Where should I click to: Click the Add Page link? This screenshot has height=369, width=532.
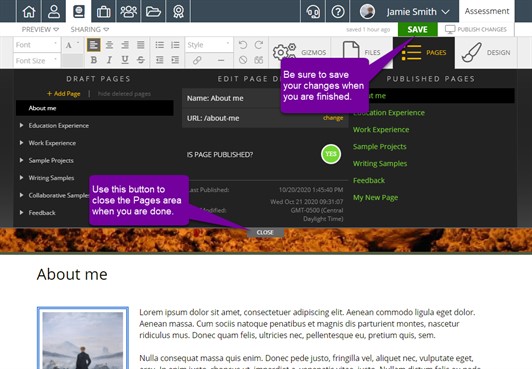click(64, 94)
